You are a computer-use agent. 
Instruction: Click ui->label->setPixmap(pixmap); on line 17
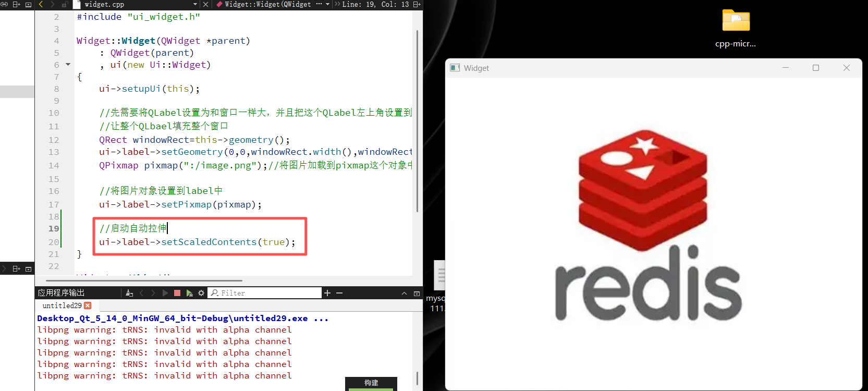pyautogui.click(x=180, y=204)
